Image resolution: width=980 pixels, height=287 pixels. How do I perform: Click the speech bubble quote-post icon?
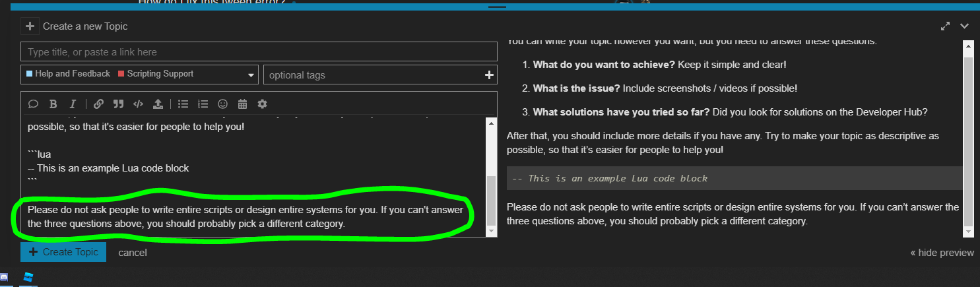(33, 104)
